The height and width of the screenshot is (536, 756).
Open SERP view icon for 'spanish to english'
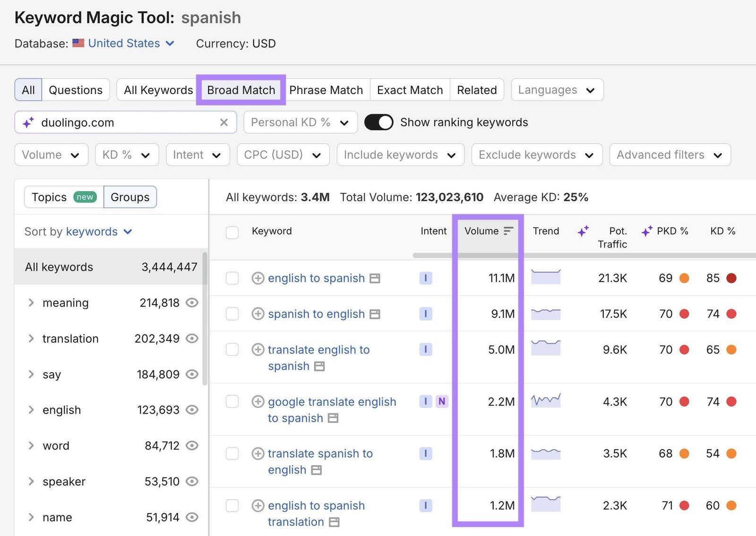(x=375, y=314)
